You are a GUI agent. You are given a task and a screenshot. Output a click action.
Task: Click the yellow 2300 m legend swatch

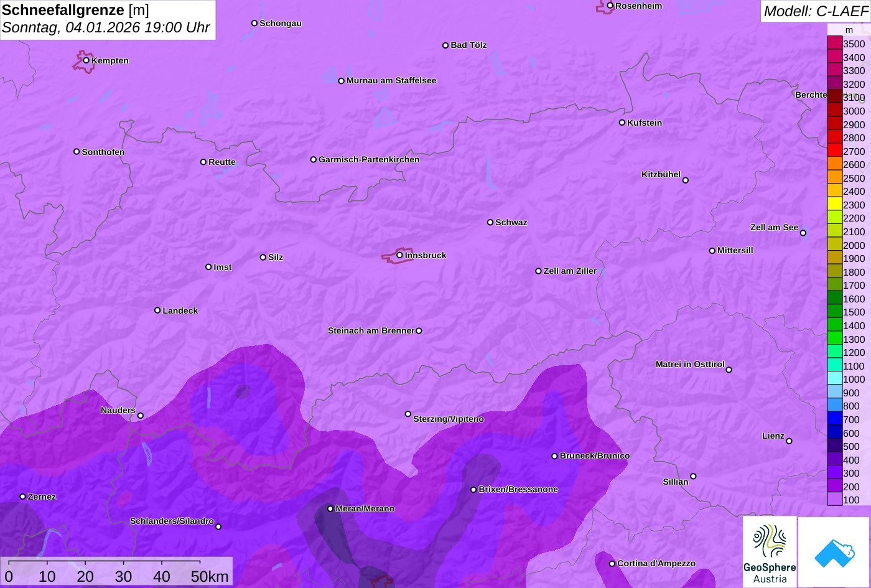(x=834, y=204)
